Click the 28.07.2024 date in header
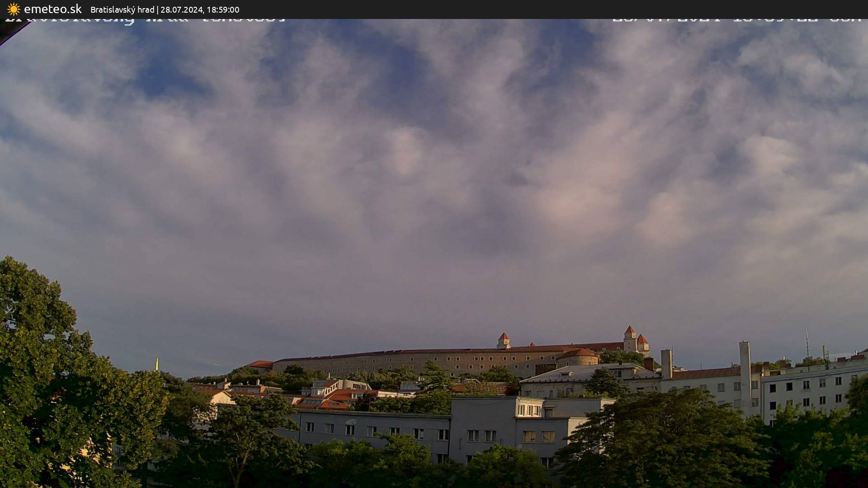This screenshot has width=868, height=488. 181,10
